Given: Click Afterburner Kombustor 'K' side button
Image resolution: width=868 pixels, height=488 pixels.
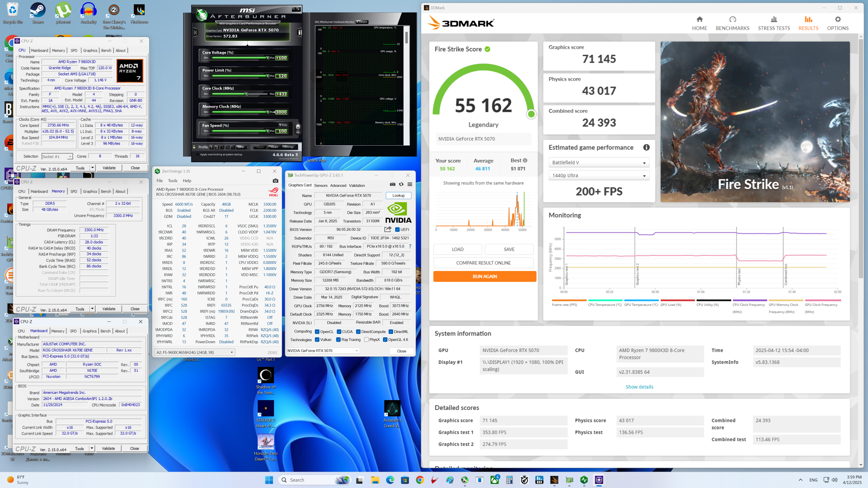Looking at the screenshot, I should click(x=196, y=32).
